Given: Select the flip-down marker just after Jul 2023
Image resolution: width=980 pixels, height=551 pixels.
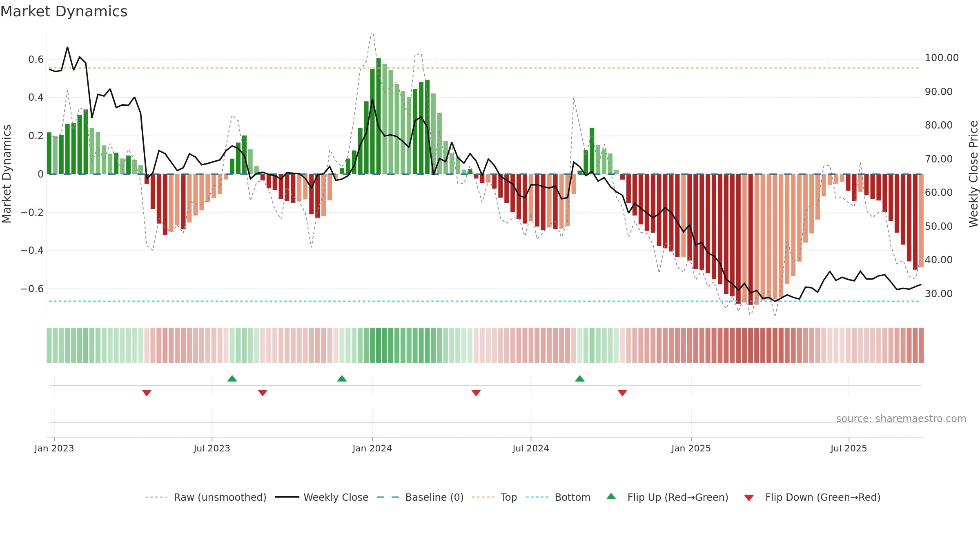Looking at the screenshot, I should pyautogui.click(x=263, y=393).
